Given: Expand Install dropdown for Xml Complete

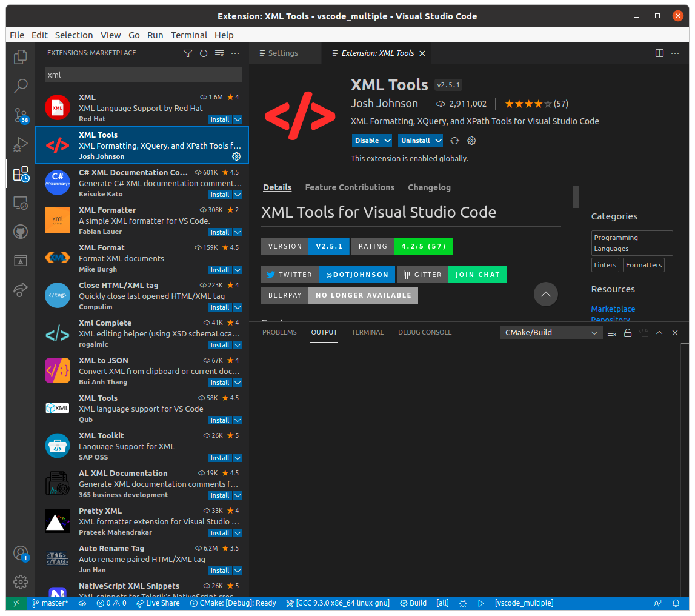Looking at the screenshot, I should pyautogui.click(x=238, y=345).
